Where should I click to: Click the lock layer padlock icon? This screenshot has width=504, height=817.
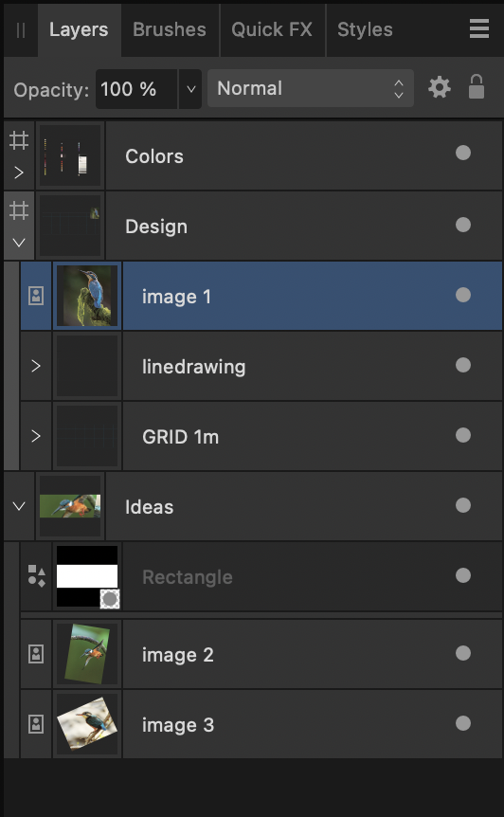point(476,86)
